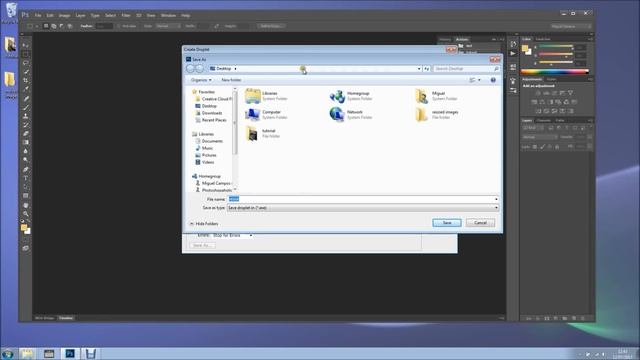
Task: Select the Pen tool
Action: [x=26, y=169]
